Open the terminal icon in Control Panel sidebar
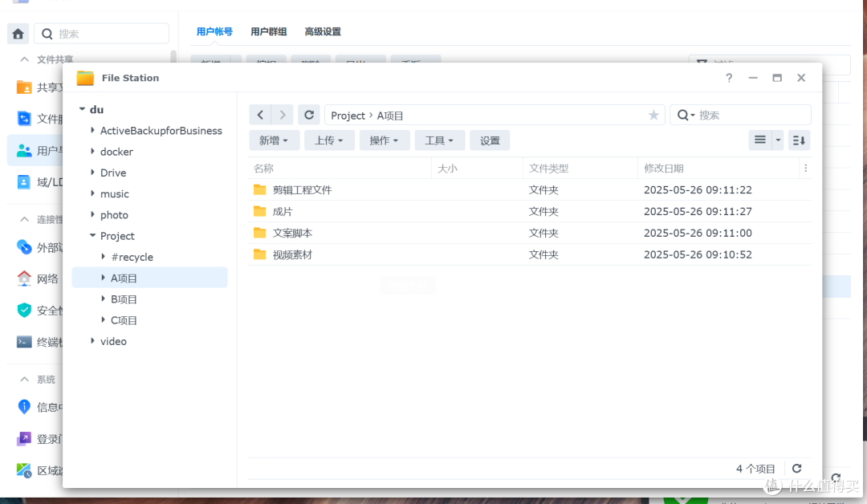Viewport: 867px width, 504px height. (x=24, y=342)
